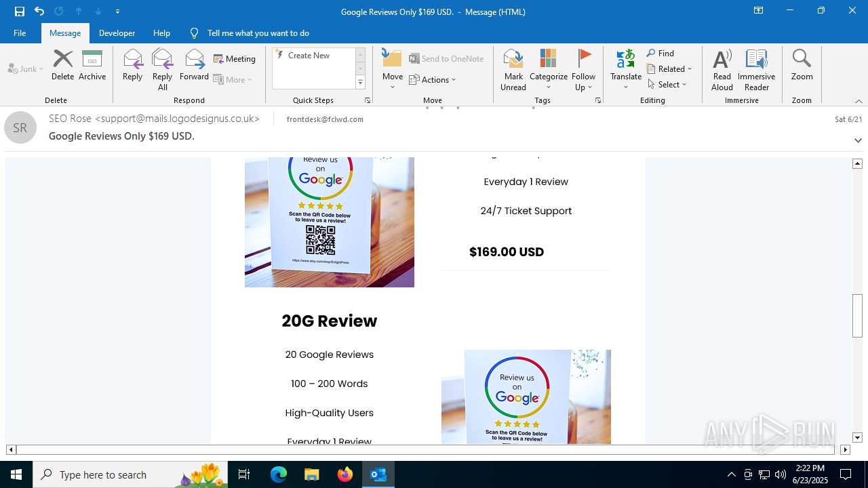Click the lower Review us on Google image
Image resolution: width=868 pixels, height=488 pixels.
(526, 396)
